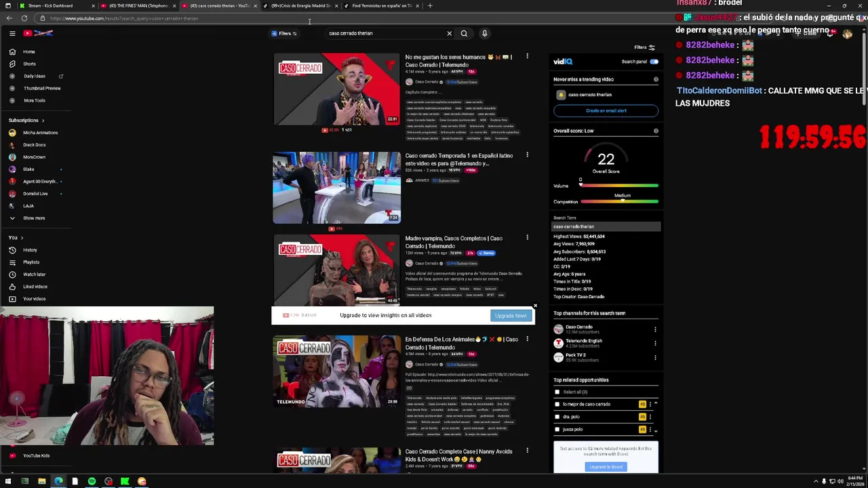This screenshot has width=868, height=488.
Task: Open En Defensa De Los Animales video title
Action: coord(461,343)
